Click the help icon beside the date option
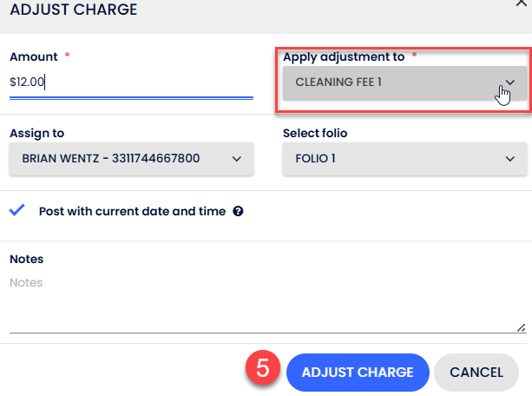Viewport: 532px width, 396px height. (238, 211)
